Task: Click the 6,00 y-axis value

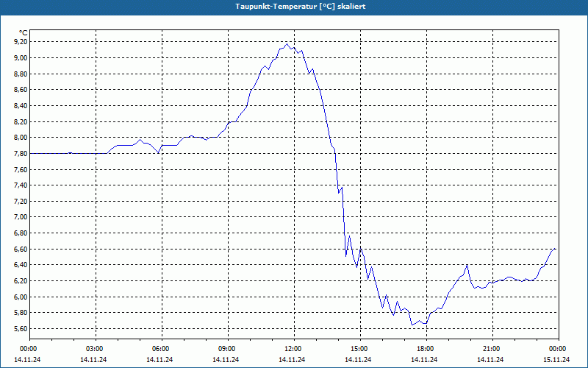Action: tap(21, 297)
